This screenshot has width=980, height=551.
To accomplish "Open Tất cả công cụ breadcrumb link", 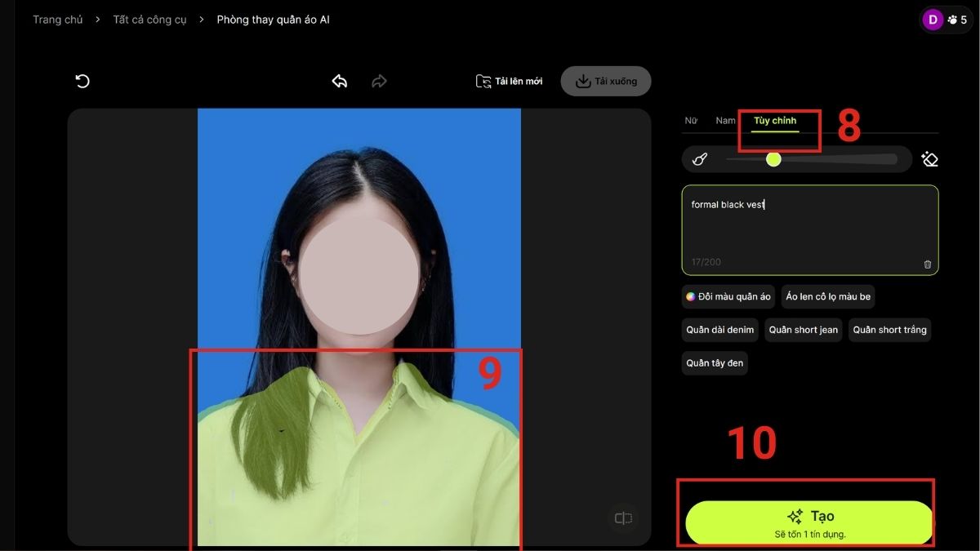I will [150, 20].
